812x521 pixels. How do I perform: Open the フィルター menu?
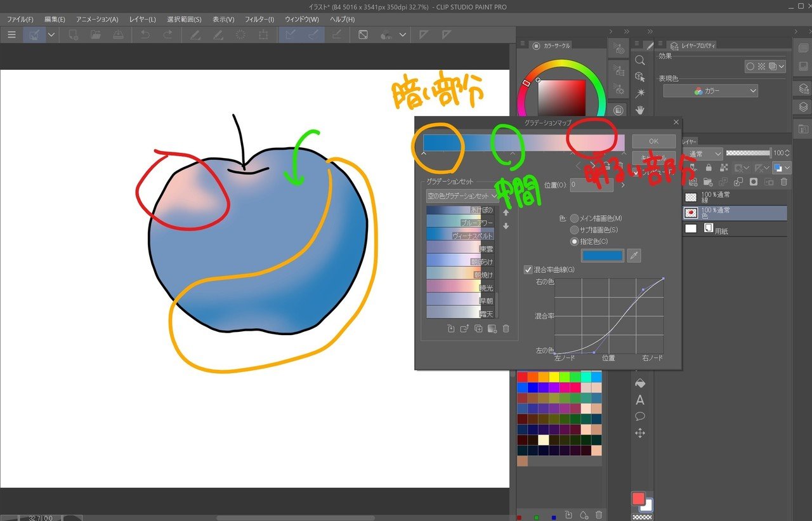tap(259, 19)
